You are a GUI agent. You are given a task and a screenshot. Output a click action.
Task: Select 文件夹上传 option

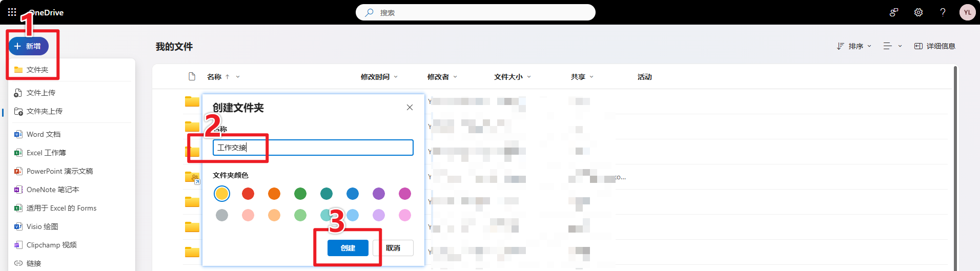click(44, 111)
